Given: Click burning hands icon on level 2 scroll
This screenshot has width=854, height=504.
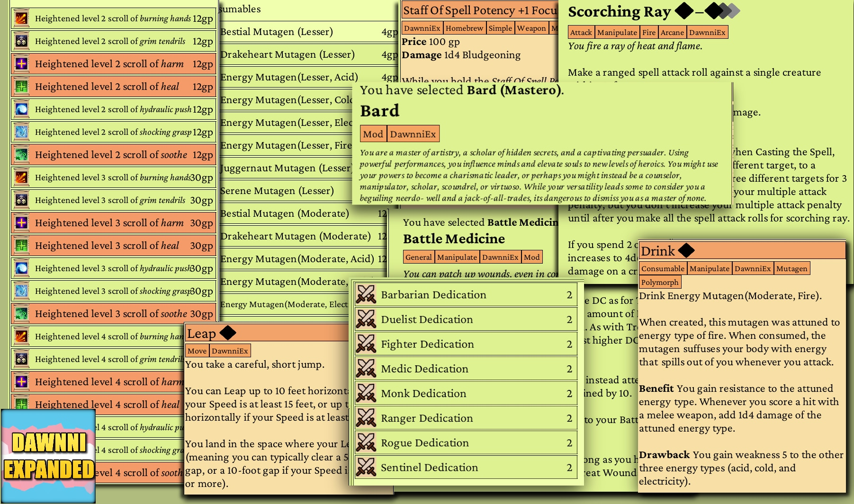Looking at the screenshot, I should tap(21, 18).
